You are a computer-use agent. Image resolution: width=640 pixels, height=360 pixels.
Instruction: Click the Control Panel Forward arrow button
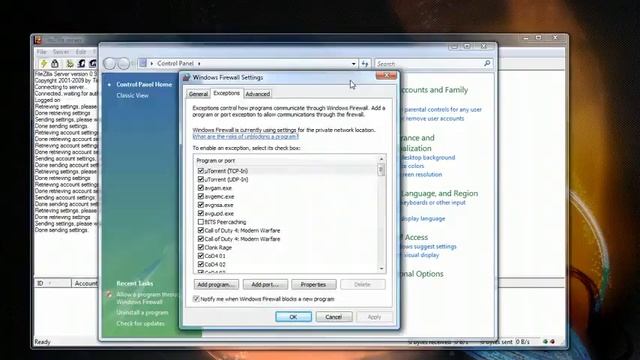point(123,63)
